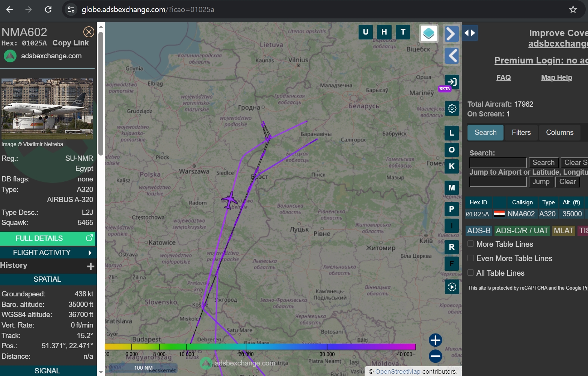Image resolution: width=588 pixels, height=376 pixels.
Task: Bookmark this page with the star
Action: pos(573,9)
